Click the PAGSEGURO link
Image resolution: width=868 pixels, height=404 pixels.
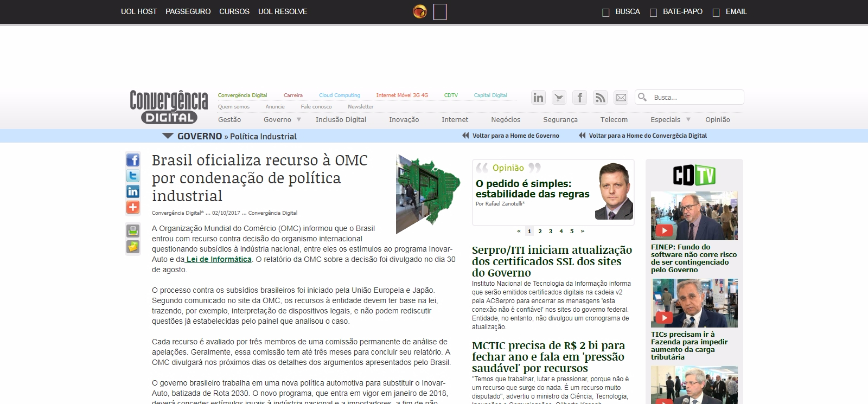(188, 11)
